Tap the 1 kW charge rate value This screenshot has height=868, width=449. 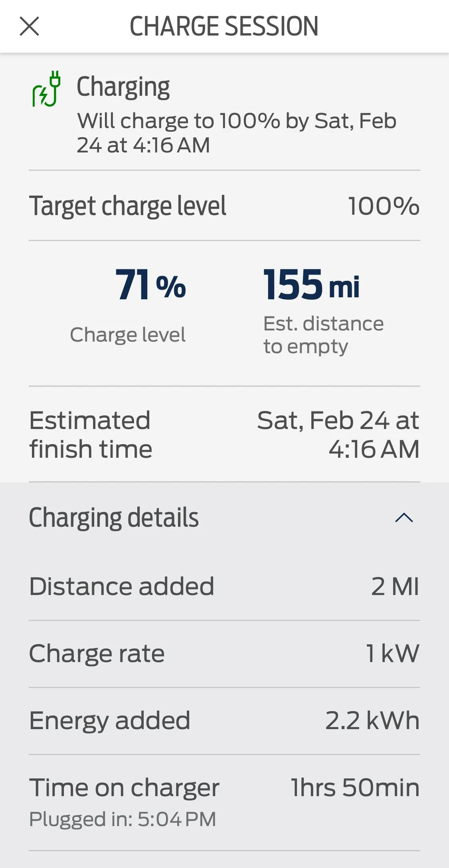click(x=392, y=653)
